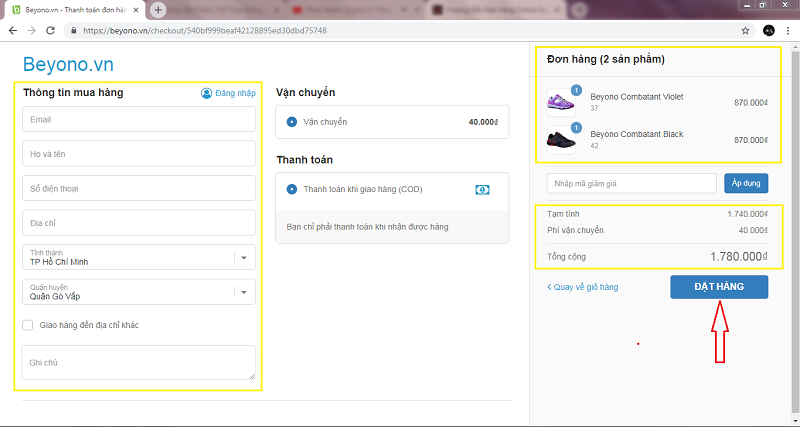Viewport: 800px width, 427px height.
Task: Focus the Họ và tên field
Action: click(x=139, y=154)
